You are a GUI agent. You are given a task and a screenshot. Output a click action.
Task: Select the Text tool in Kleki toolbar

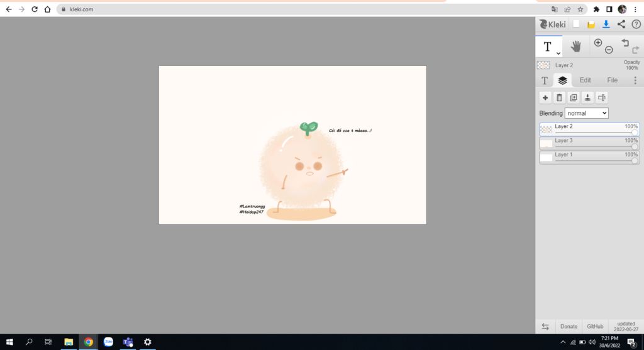tap(547, 46)
